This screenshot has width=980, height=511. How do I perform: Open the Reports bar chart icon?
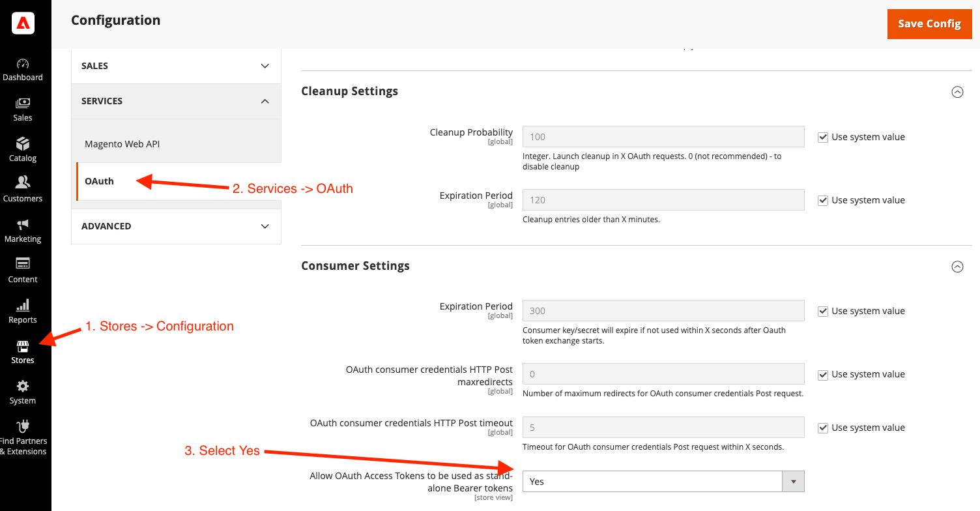23,304
